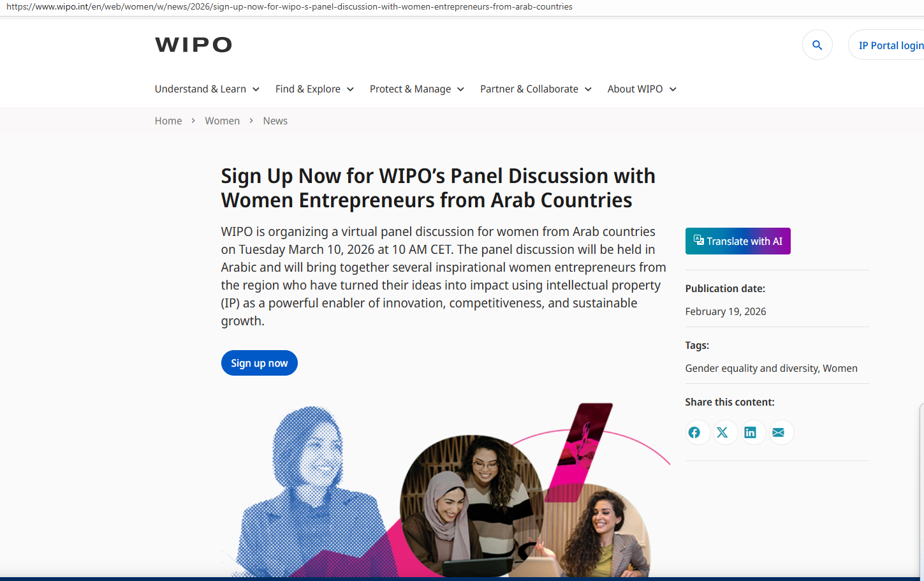The height and width of the screenshot is (581, 924).
Task: Expand the Find & Explore menu
Action: point(314,89)
